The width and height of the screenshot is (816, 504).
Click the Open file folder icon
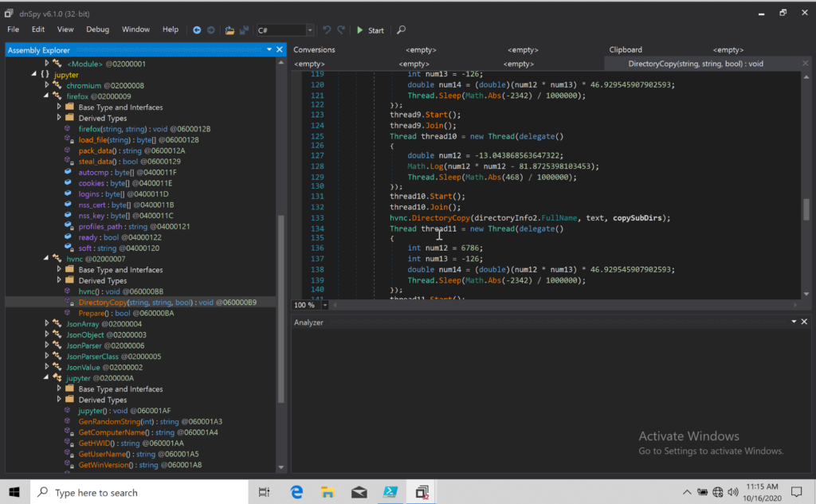(229, 30)
